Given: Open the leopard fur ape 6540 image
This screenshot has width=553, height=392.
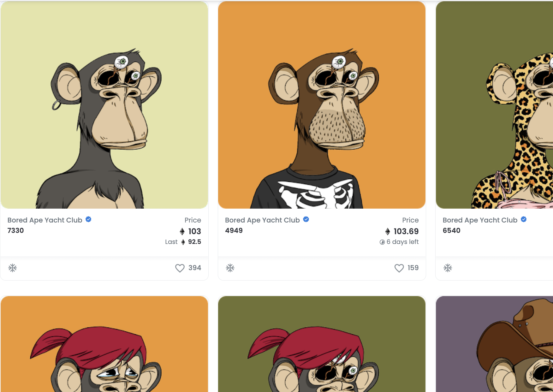Looking at the screenshot, I should coord(494,105).
